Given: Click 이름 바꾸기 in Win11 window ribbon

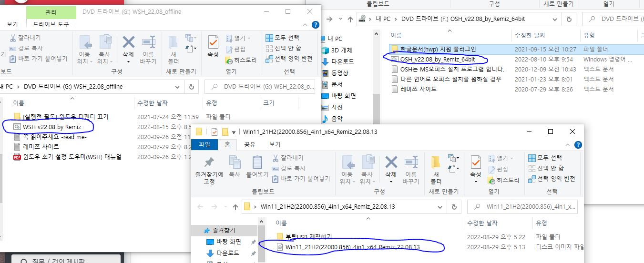Looking at the screenshot, I should tap(411, 169).
